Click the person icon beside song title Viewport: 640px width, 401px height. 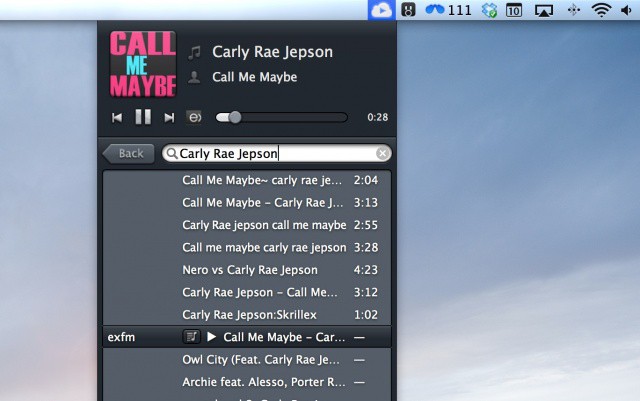(x=194, y=77)
